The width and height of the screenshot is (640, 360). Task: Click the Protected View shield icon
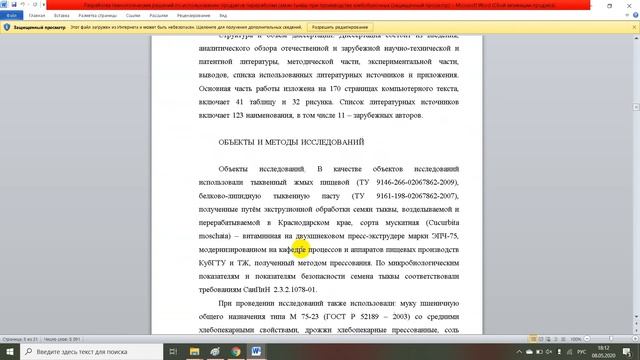(7, 27)
